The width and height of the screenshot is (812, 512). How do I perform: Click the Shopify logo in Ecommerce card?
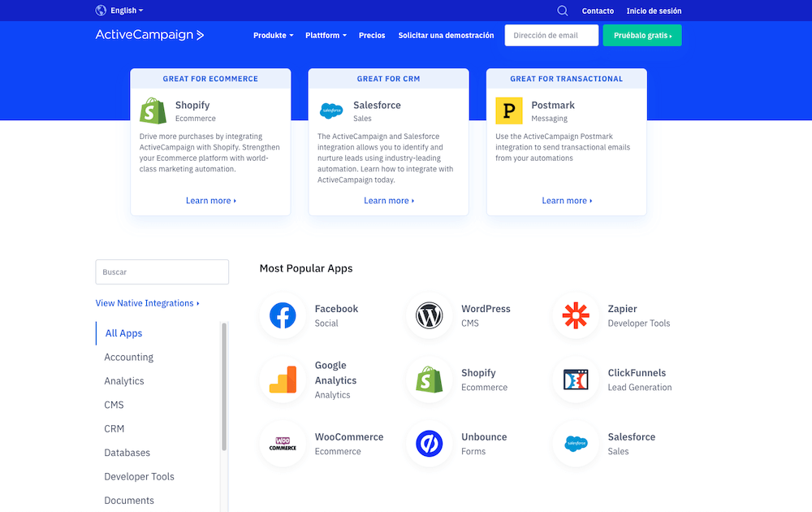(x=153, y=111)
